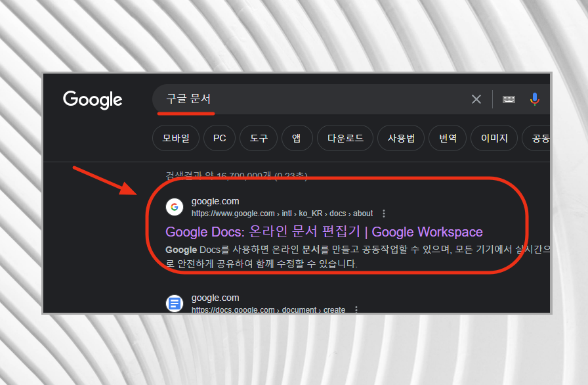Select the 도구 filter chip
This screenshot has height=385, width=588.
point(259,138)
